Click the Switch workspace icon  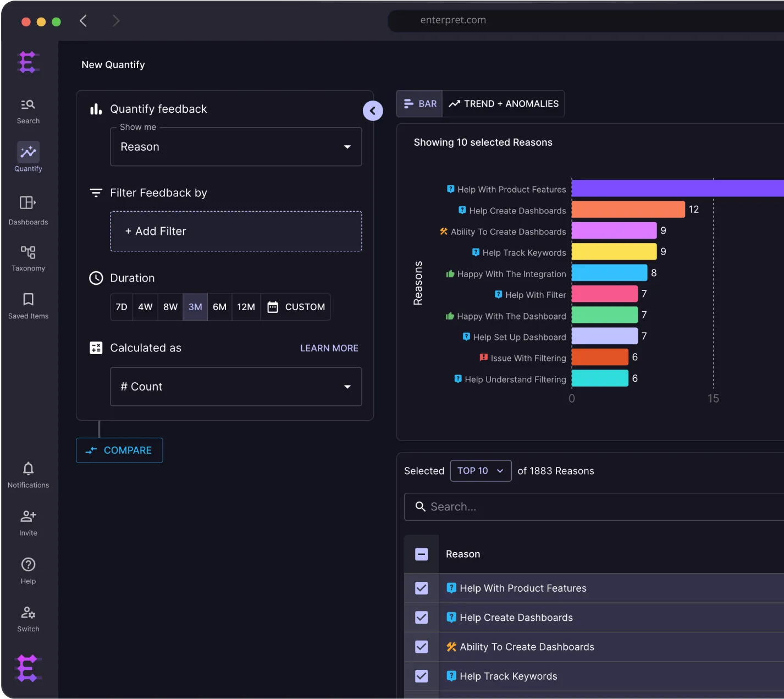coord(27,617)
